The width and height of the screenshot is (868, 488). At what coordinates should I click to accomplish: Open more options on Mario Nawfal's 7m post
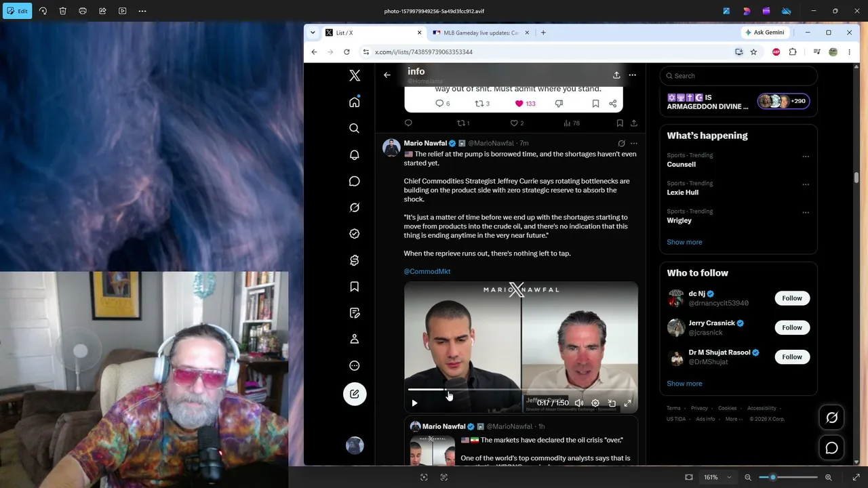[634, 144]
